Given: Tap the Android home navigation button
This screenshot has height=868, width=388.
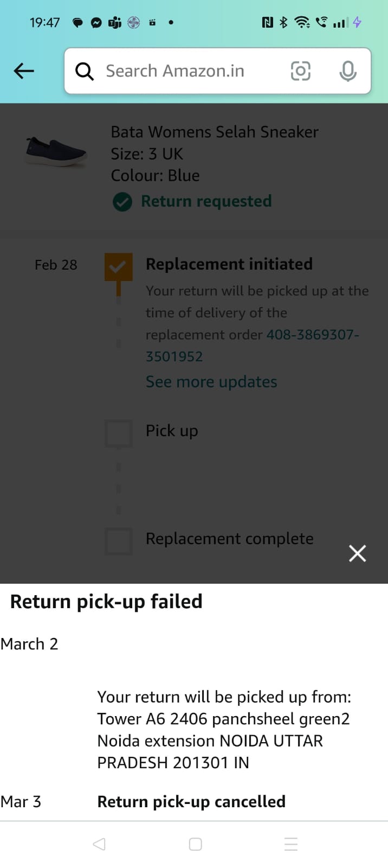Looking at the screenshot, I should pyautogui.click(x=195, y=844).
